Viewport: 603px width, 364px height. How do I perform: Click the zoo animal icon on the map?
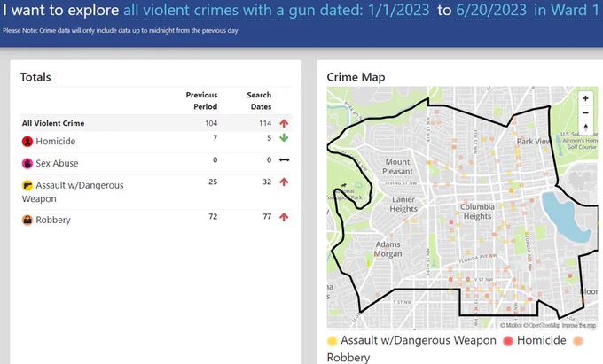click(343, 186)
